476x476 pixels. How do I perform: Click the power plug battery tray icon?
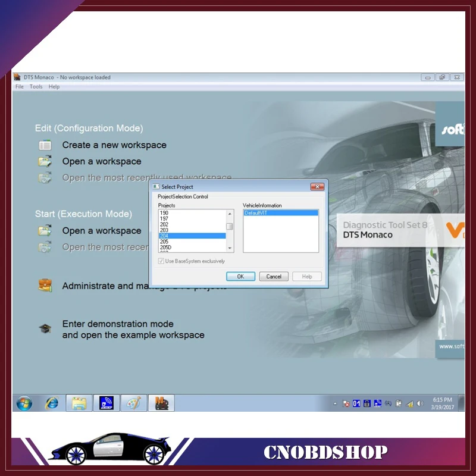[x=399, y=403]
